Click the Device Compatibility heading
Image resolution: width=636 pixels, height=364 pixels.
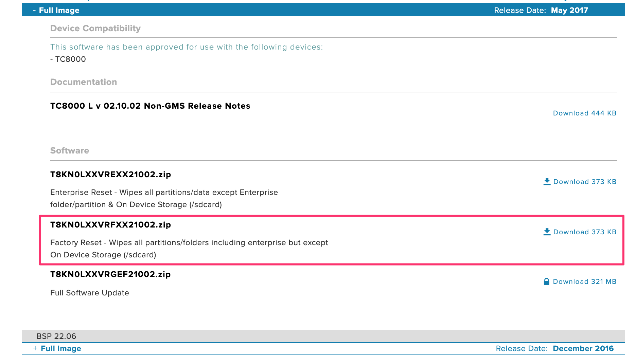tap(95, 29)
